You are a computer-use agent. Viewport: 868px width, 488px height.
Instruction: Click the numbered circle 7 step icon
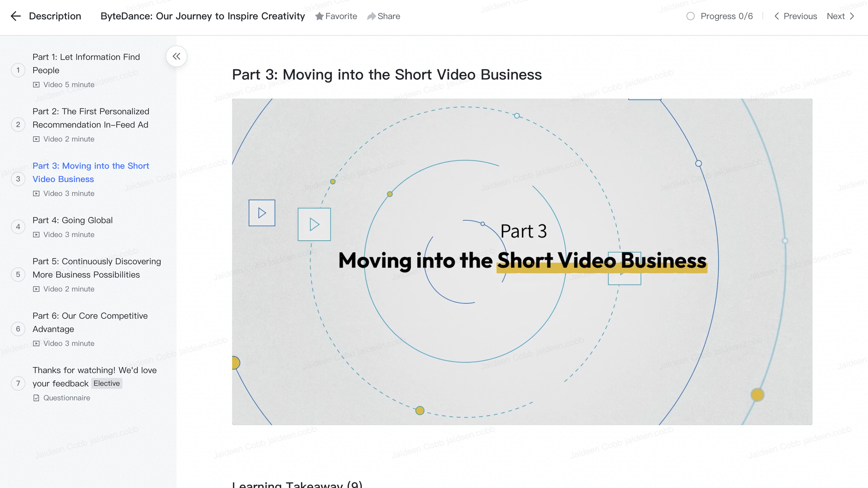(x=18, y=383)
